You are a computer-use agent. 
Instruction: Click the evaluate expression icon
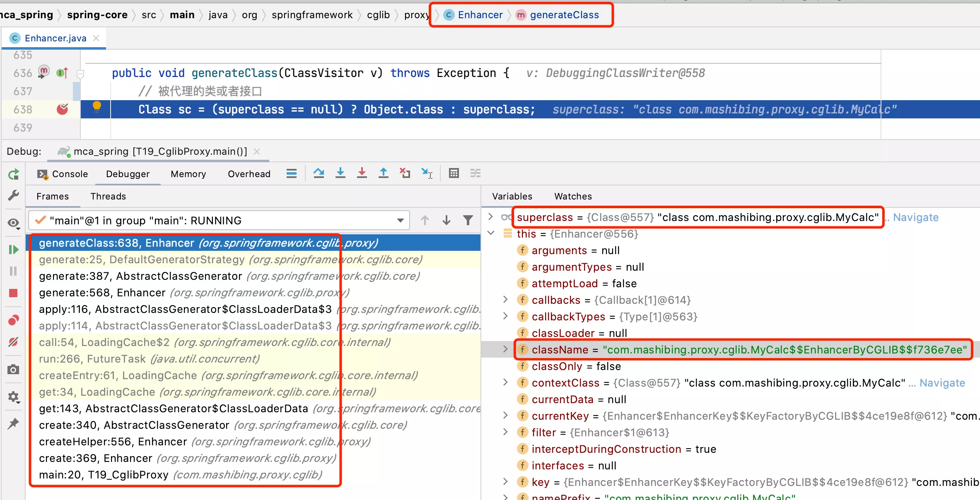coord(454,174)
